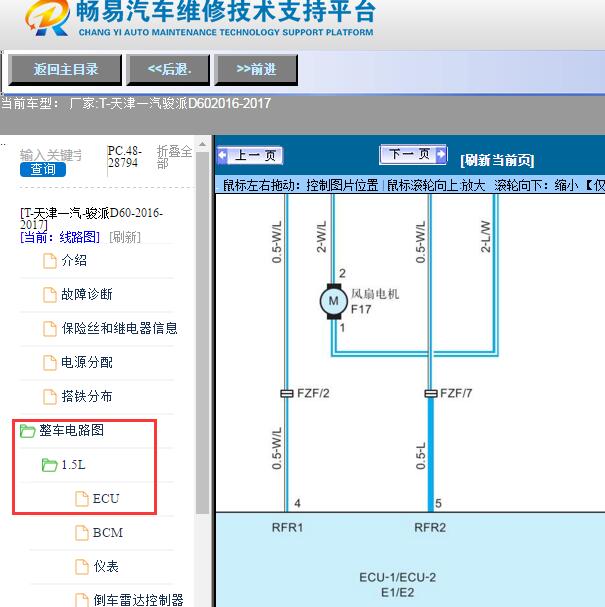Go back with the <<后退 button
Image resolution: width=605 pixels, height=607 pixels.
[x=168, y=70]
